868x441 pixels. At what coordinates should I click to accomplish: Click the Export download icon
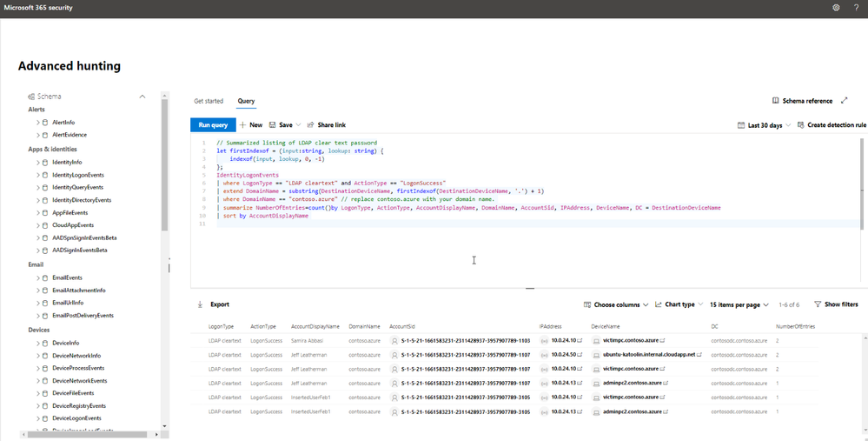[200, 304]
